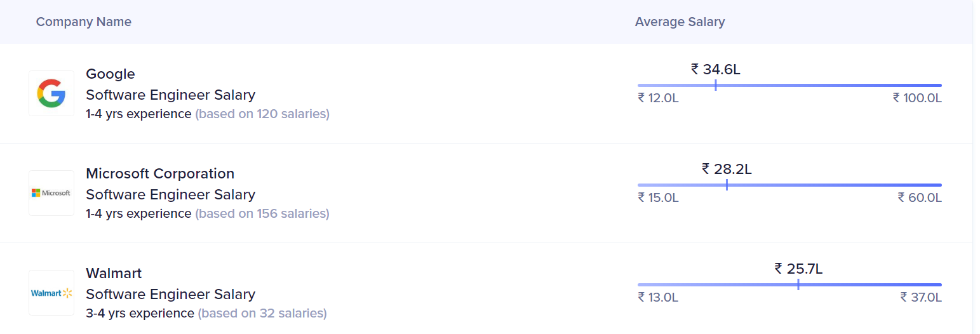This screenshot has width=980, height=334.
Task: Click "based on 32 salaries" text
Action: (262, 314)
